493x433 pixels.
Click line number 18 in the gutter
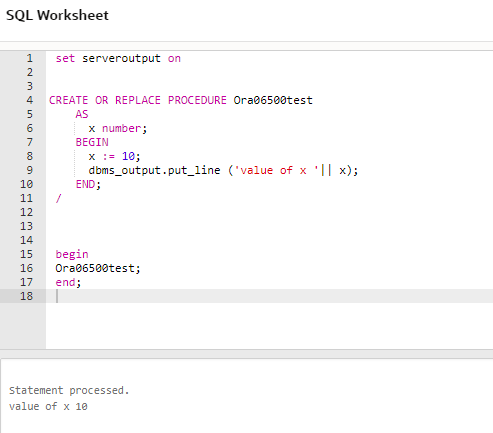[26, 296]
